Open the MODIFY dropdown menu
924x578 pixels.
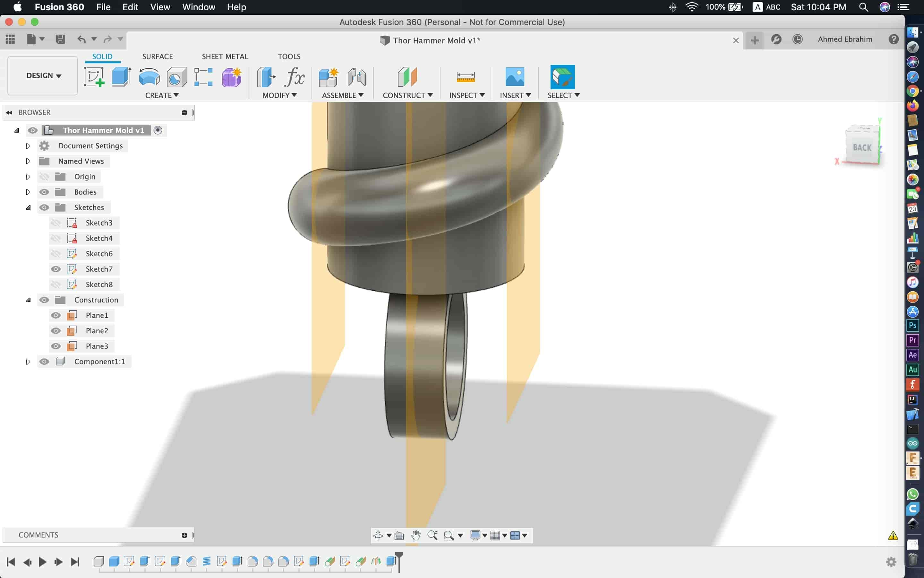(279, 95)
